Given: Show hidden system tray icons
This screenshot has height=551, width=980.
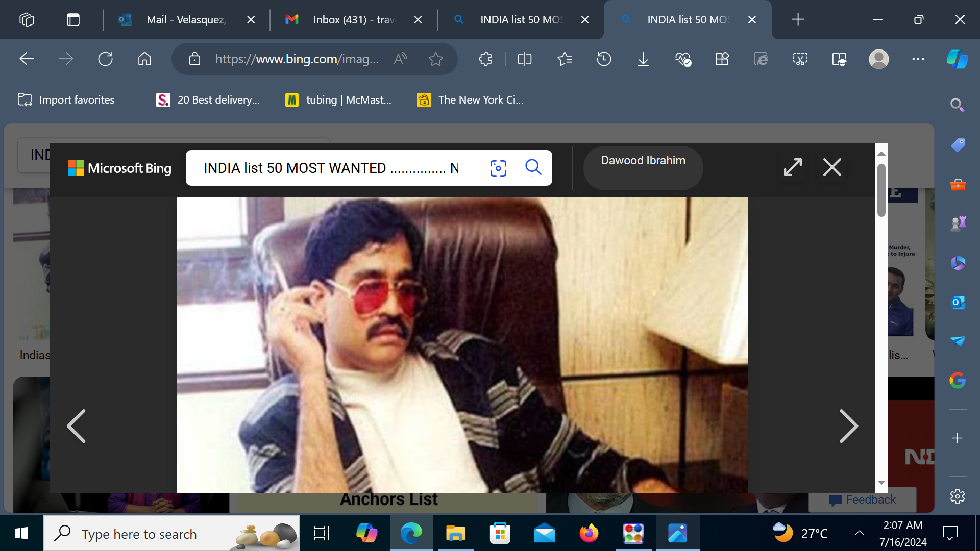Looking at the screenshot, I should tap(860, 534).
